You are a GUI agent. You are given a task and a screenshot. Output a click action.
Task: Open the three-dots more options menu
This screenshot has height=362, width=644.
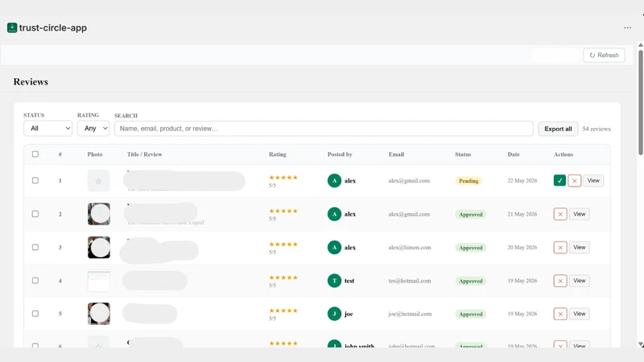pos(627,28)
